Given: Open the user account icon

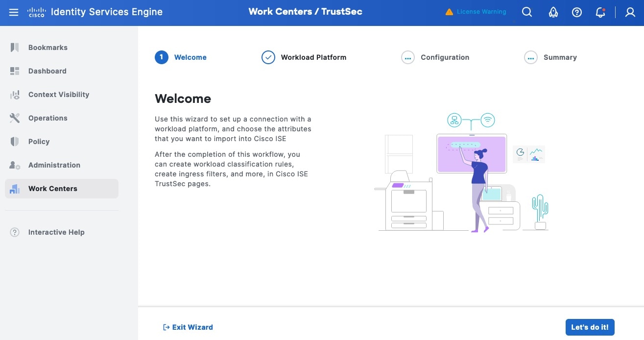Looking at the screenshot, I should click(630, 12).
